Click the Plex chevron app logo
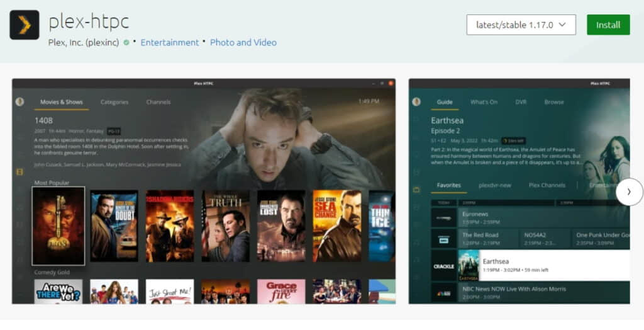This screenshot has width=644, height=330. [25, 25]
